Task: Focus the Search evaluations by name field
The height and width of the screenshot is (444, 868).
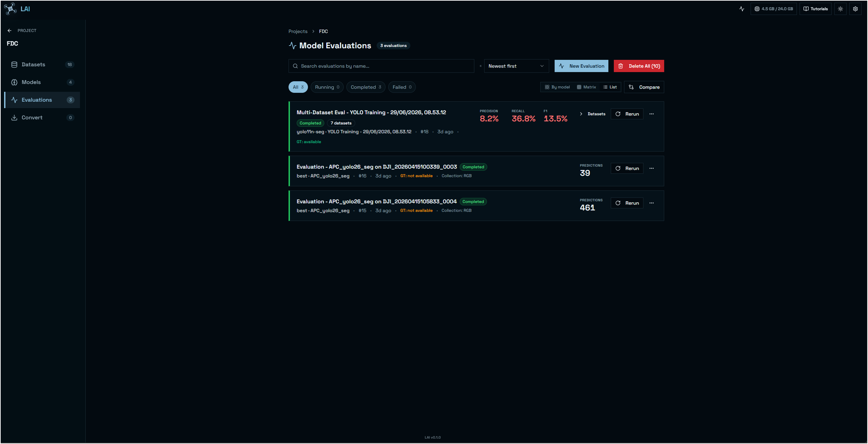Action: [381, 66]
